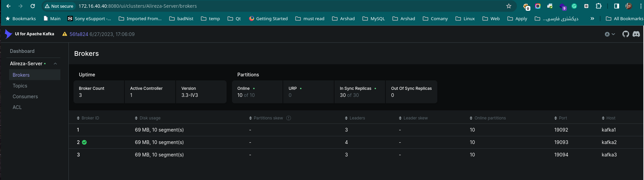The height and width of the screenshot is (180, 644).
Task: Open the Discord community icon
Action: (636, 34)
